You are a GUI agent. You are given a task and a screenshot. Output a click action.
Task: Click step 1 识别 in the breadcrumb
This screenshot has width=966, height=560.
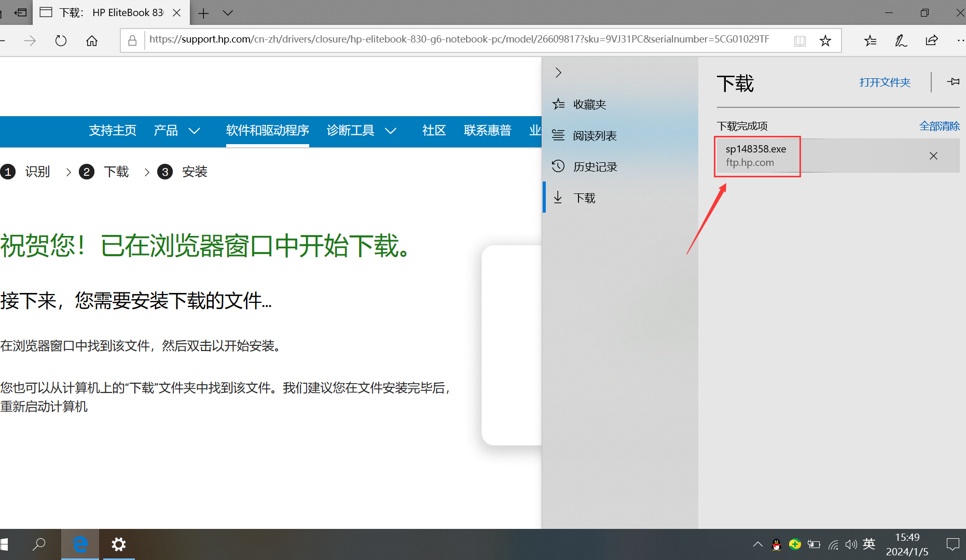click(x=26, y=172)
